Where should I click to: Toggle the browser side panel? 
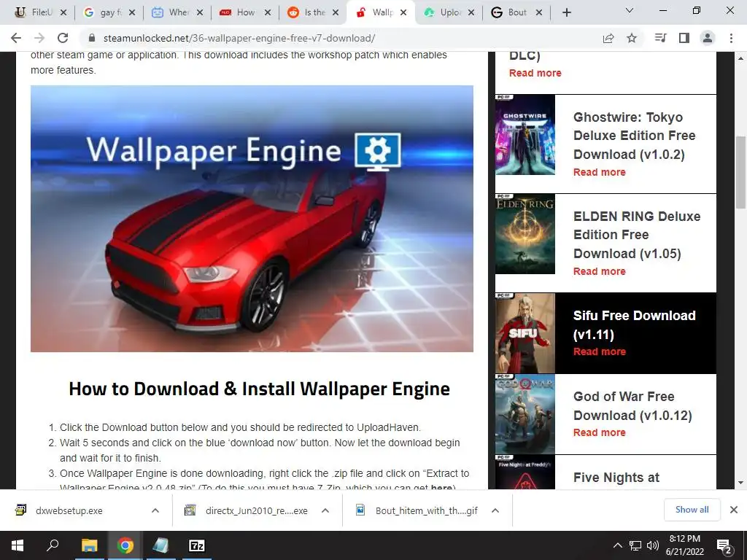point(684,38)
